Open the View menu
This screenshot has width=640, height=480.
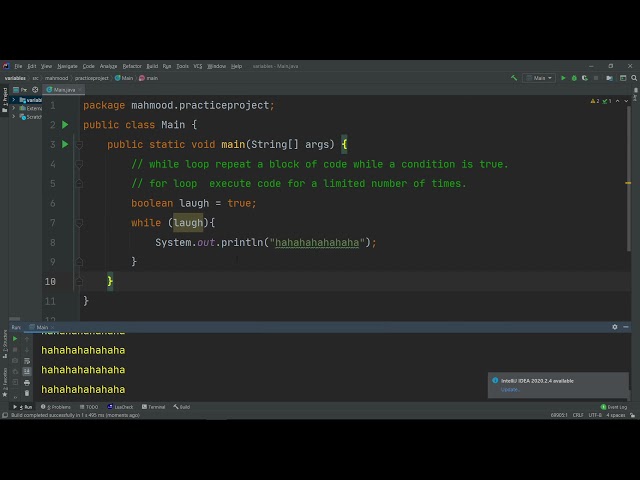pyautogui.click(x=46, y=66)
